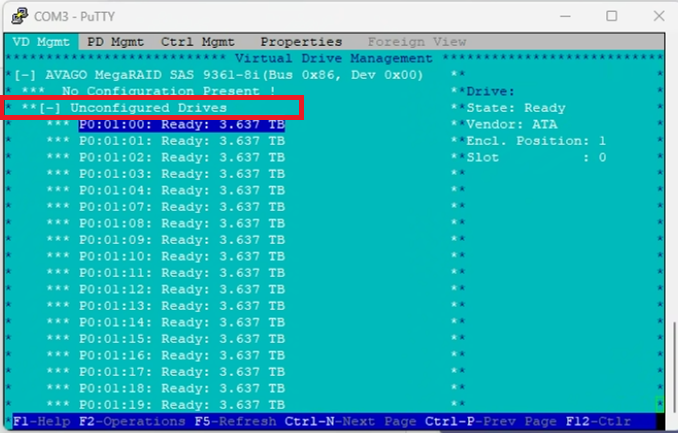
Task: Click the No Configuration Present message
Action: [x=169, y=91]
